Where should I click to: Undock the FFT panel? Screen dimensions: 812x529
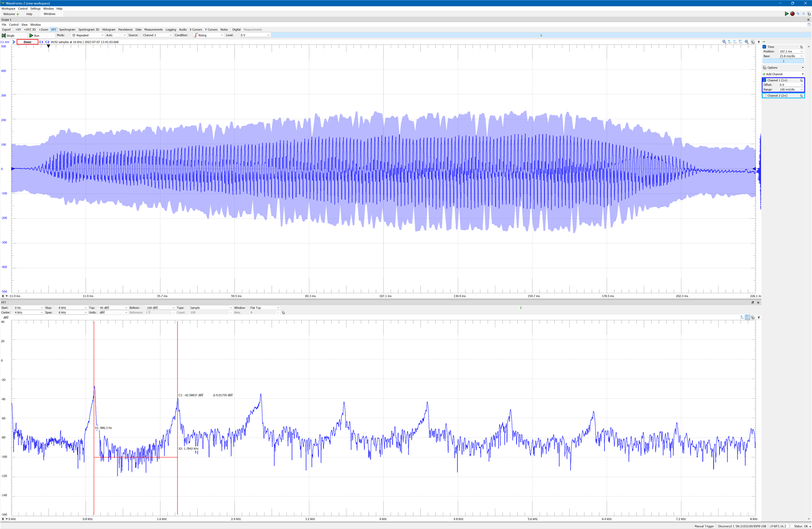[x=753, y=303]
